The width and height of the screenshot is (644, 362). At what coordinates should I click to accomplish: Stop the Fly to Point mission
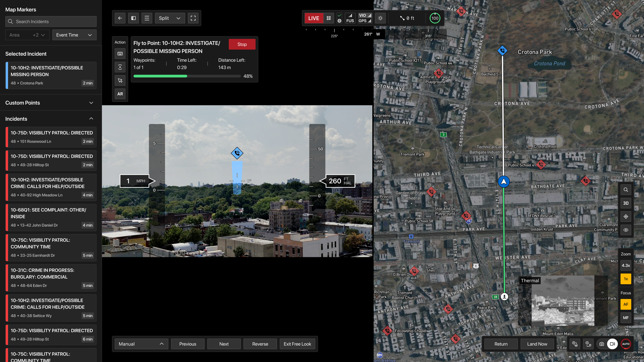point(242,44)
